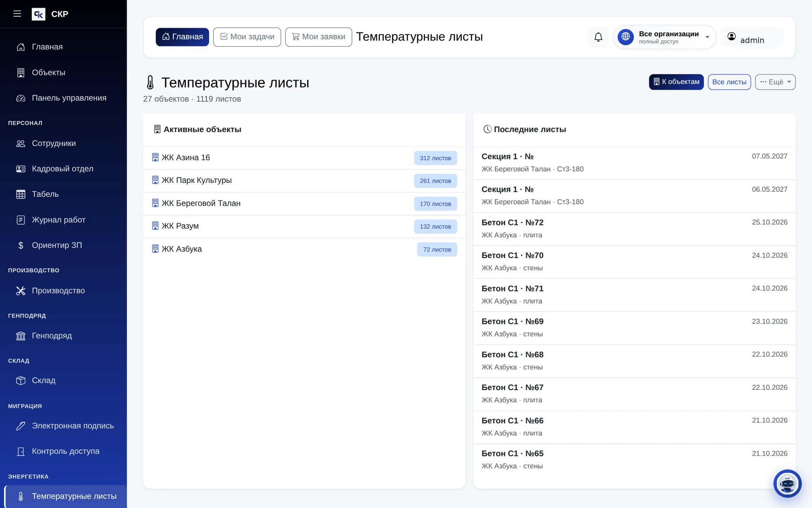Image resolution: width=812 pixels, height=508 pixels.
Task: Click bank icon beside Генподряд
Action: click(x=21, y=336)
